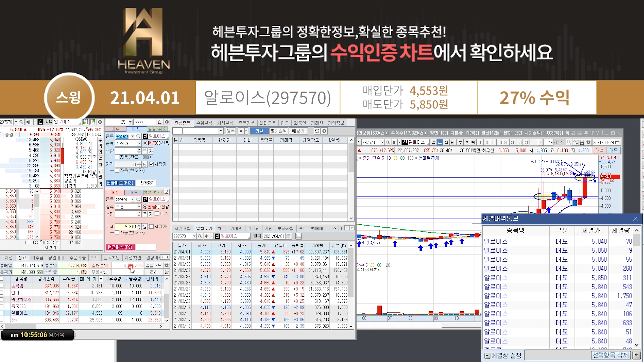Click 등록 button in watchlist toolbar
The image size is (644, 362).
pyautogui.click(x=230, y=131)
